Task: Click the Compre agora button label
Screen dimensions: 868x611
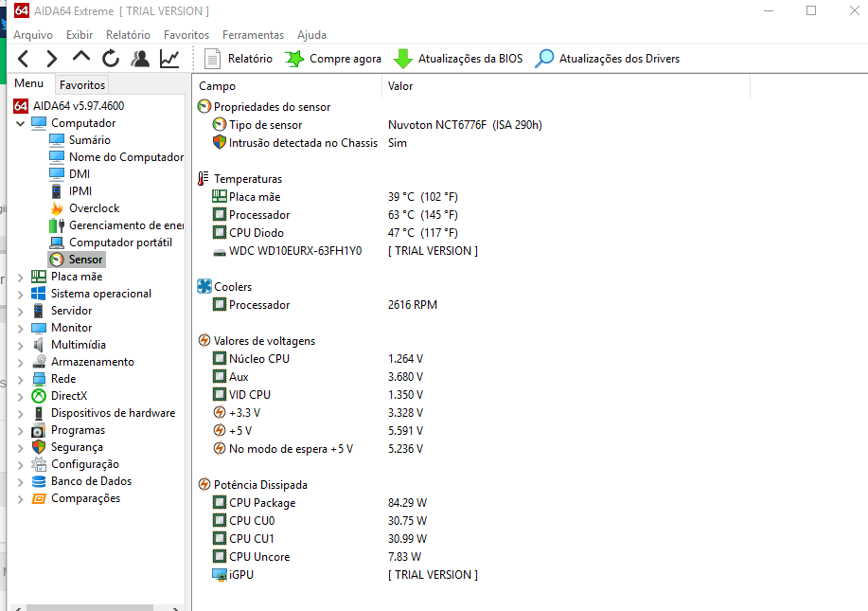Action: pyautogui.click(x=345, y=59)
